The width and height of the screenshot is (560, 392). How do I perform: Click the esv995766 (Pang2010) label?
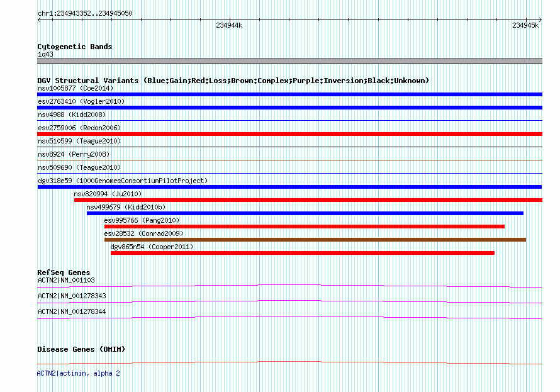click(x=142, y=220)
